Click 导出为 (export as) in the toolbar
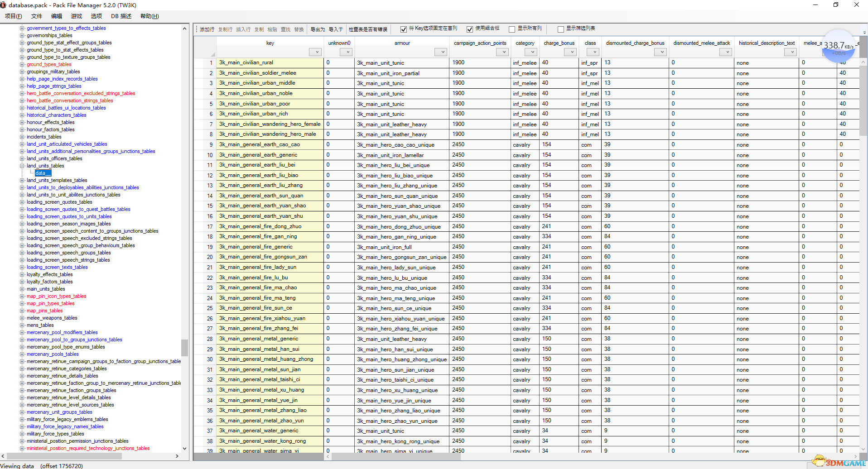 [318, 29]
